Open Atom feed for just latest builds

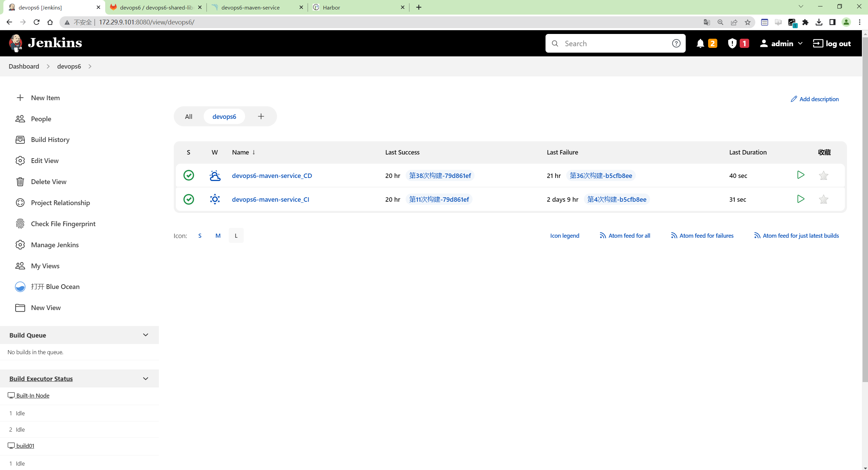point(796,236)
